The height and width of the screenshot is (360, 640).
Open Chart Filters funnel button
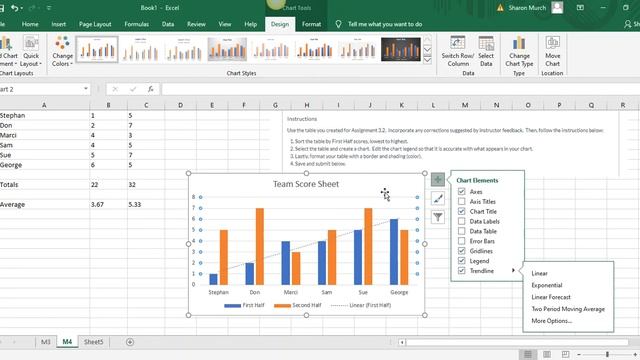pos(438,217)
